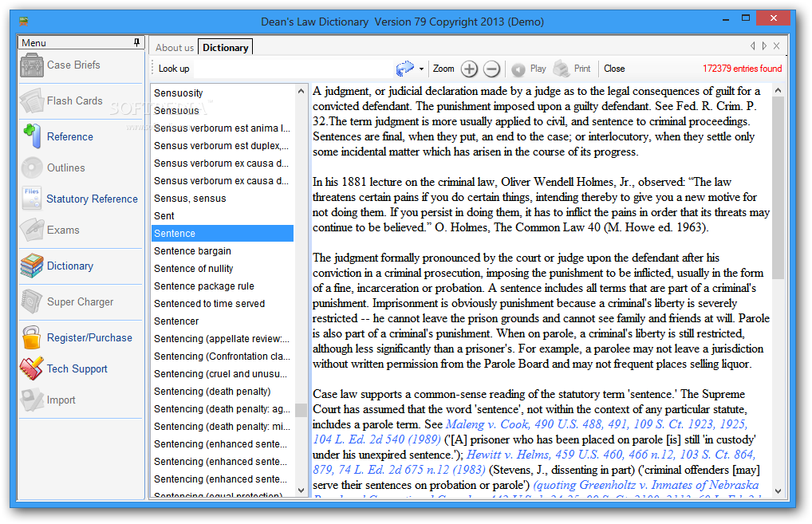Select 'Sensuous' in the word list
The width and height of the screenshot is (812, 524).
coord(223,111)
